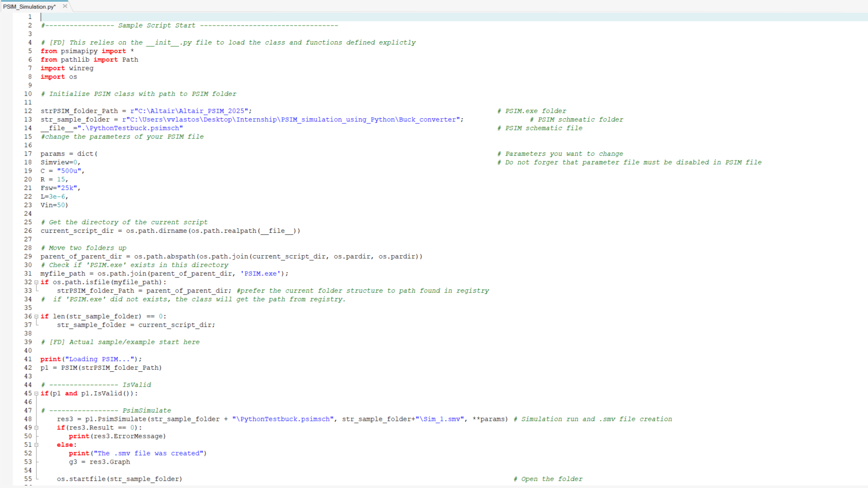Click 'winreg' on the import line
The width and height of the screenshot is (868, 488).
[x=81, y=68]
